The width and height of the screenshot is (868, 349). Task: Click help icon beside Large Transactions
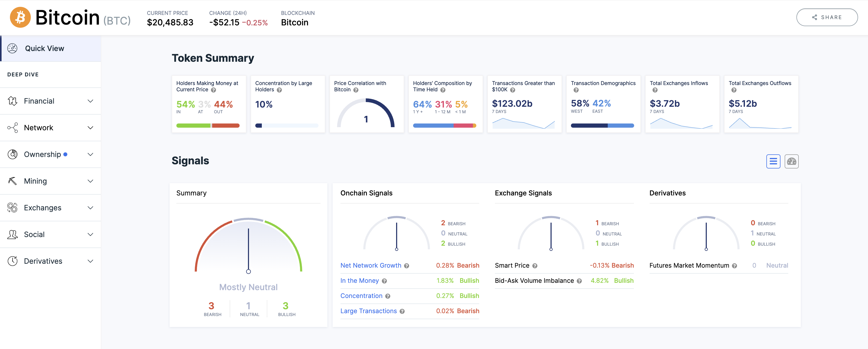pos(402,312)
